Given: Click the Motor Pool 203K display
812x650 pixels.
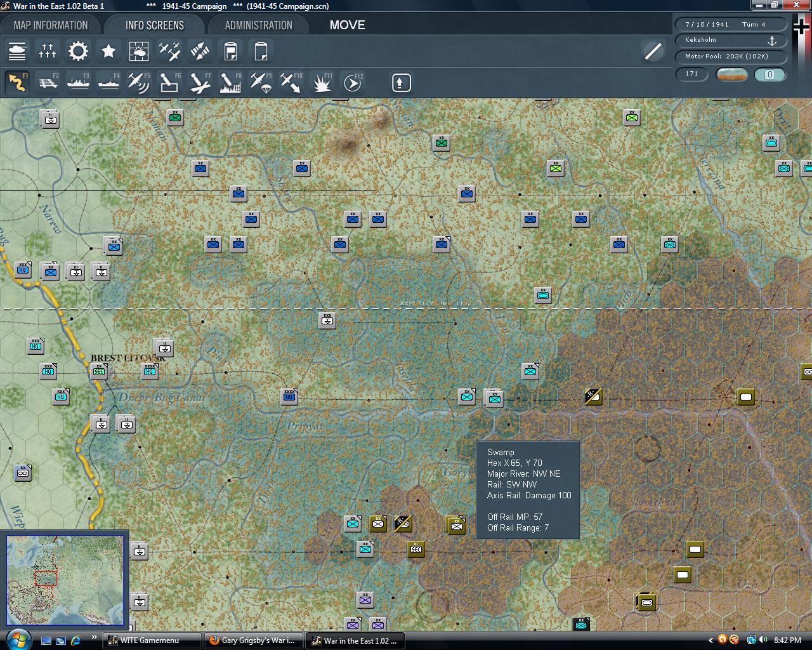Looking at the screenshot, I should coord(731,56).
